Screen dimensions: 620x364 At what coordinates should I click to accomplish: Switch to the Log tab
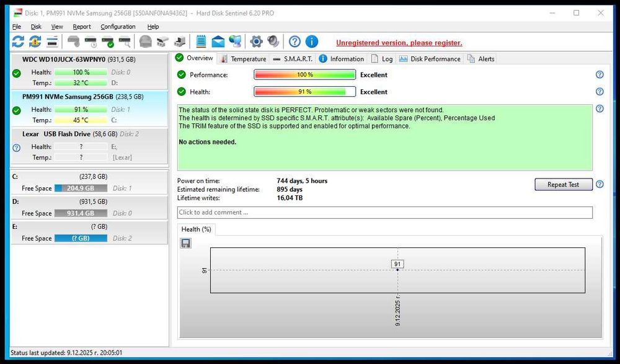click(381, 58)
